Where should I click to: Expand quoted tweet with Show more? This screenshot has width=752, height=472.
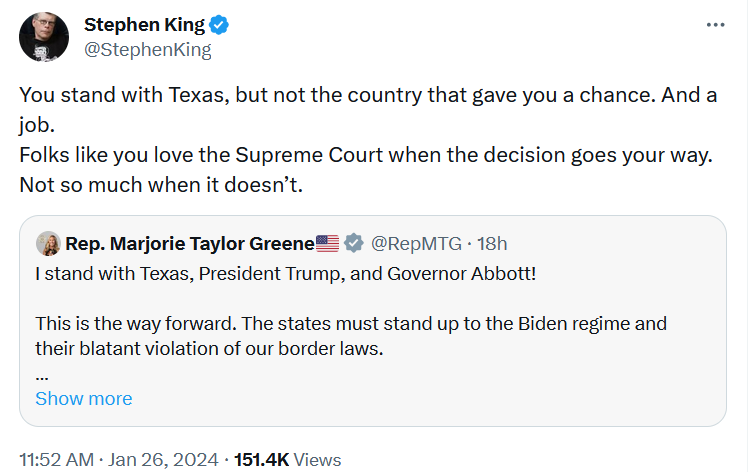[83, 398]
